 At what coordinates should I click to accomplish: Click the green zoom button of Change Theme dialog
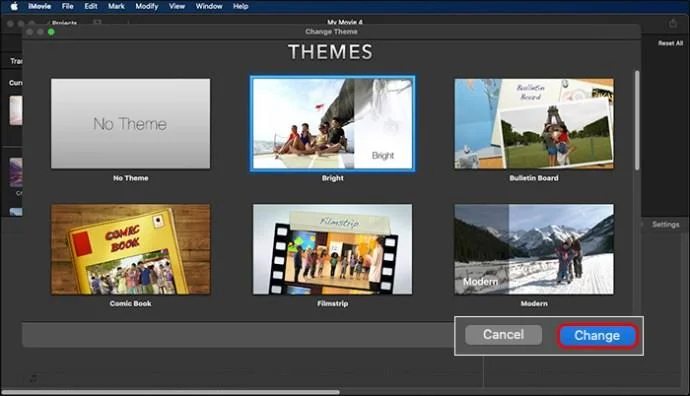[51, 32]
